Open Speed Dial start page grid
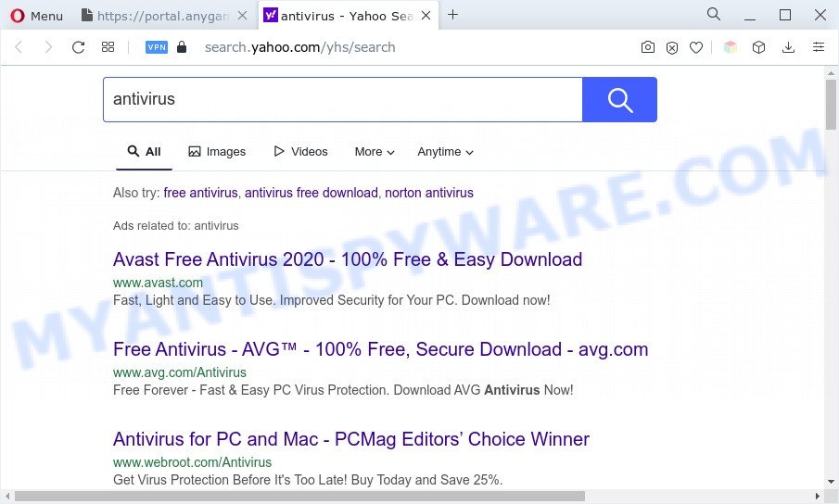This screenshot has width=839, height=504. coord(108,47)
